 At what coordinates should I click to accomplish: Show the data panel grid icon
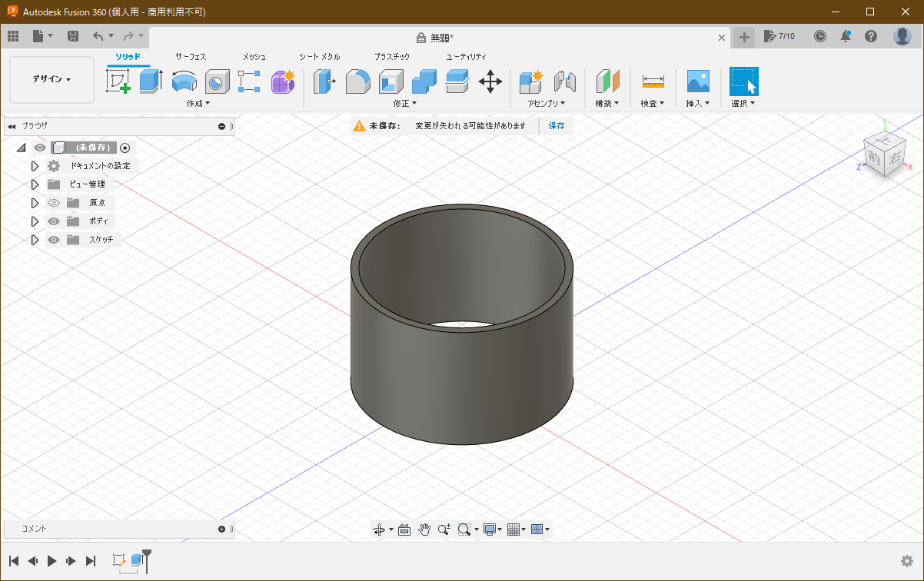13,36
